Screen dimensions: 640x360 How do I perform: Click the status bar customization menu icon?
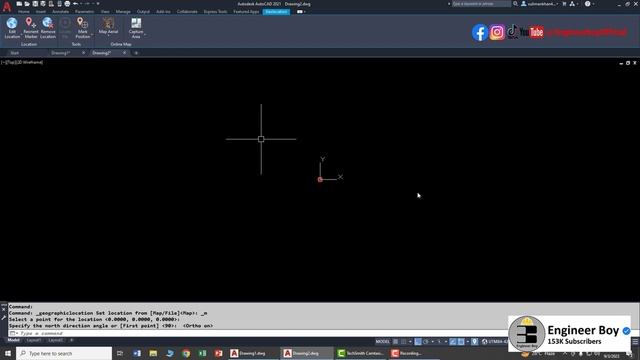pos(635,342)
